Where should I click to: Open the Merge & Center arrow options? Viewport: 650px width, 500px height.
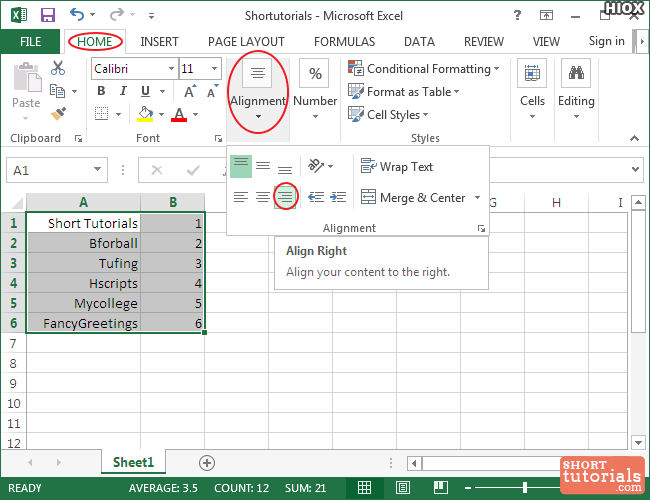tap(478, 197)
